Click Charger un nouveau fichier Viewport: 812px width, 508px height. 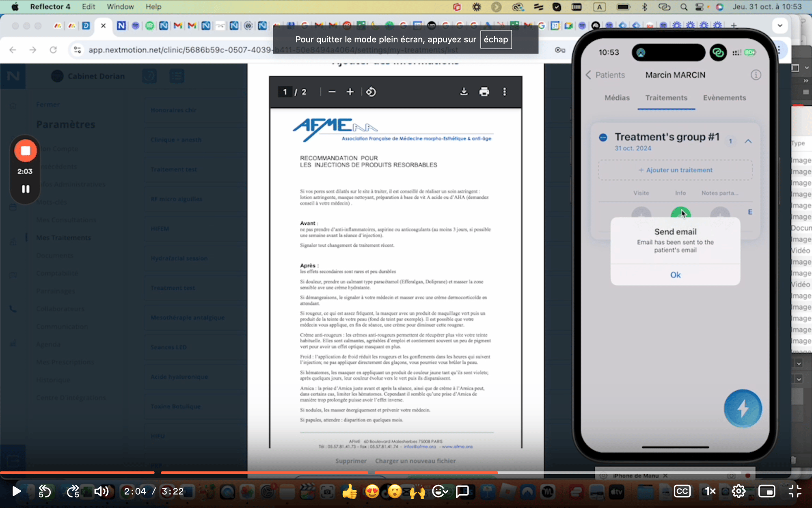pyautogui.click(x=415, y=460)
